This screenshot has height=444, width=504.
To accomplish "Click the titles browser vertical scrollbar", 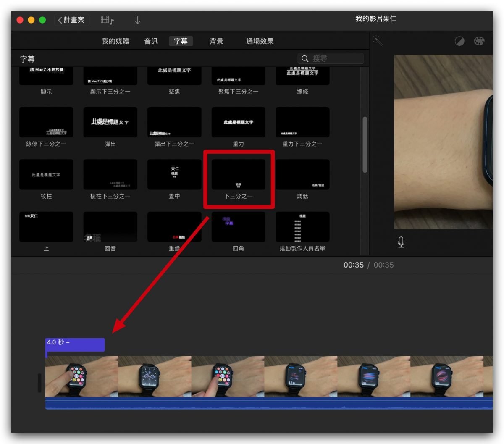I will pos(365,144).
